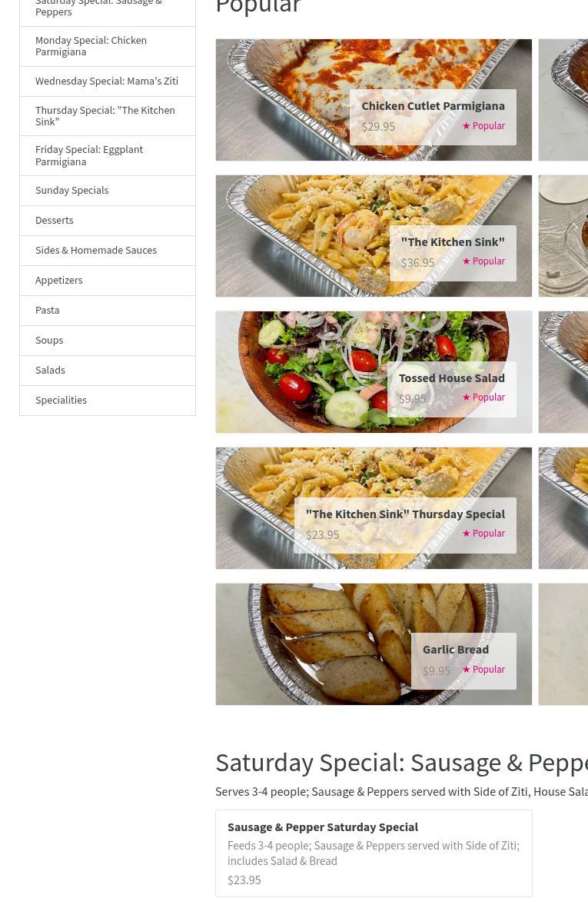Screen dimensions: 588x908
Task: Select Wednesday Special: Mama's Ziti category
Action: click(108, 81)
